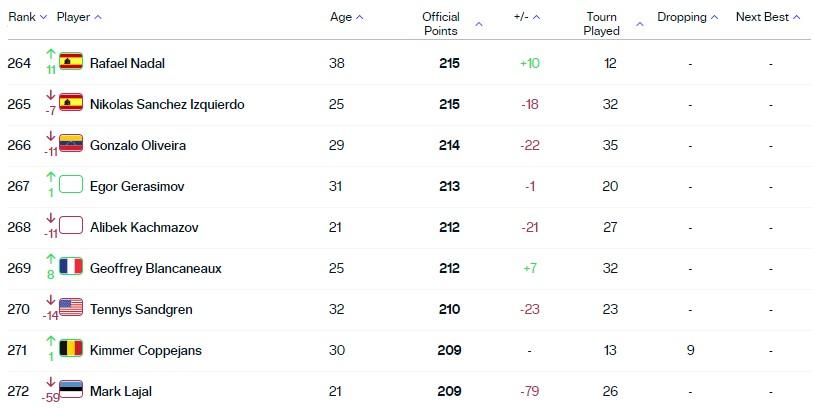
Task: Open Mark Lajal's player profile
Action: click(121, 391)
